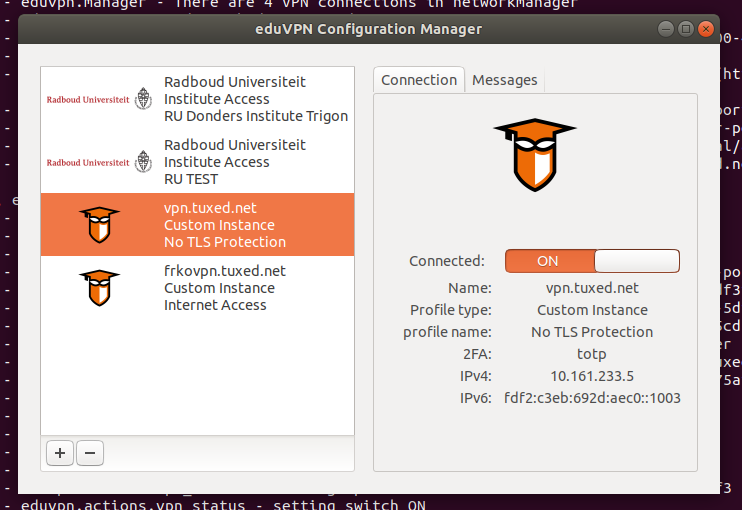
Task: Click the eduVPN Configuration Manager title bar
Action: click(369, 29)
